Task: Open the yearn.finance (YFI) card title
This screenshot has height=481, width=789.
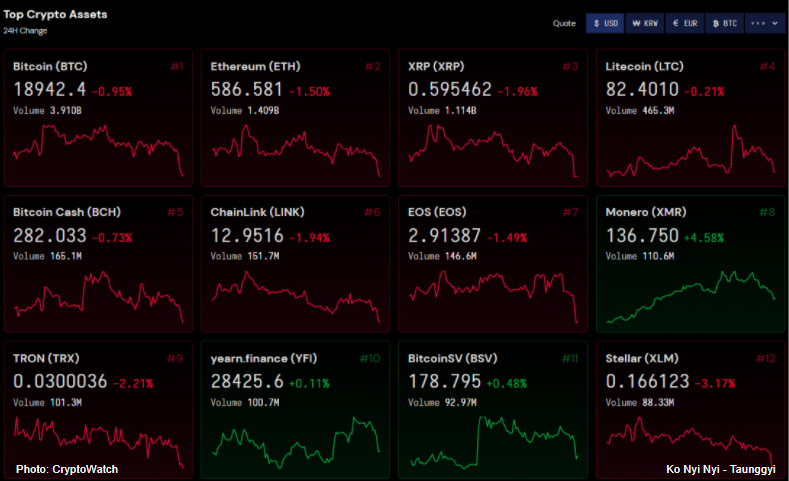Action: 264,358
